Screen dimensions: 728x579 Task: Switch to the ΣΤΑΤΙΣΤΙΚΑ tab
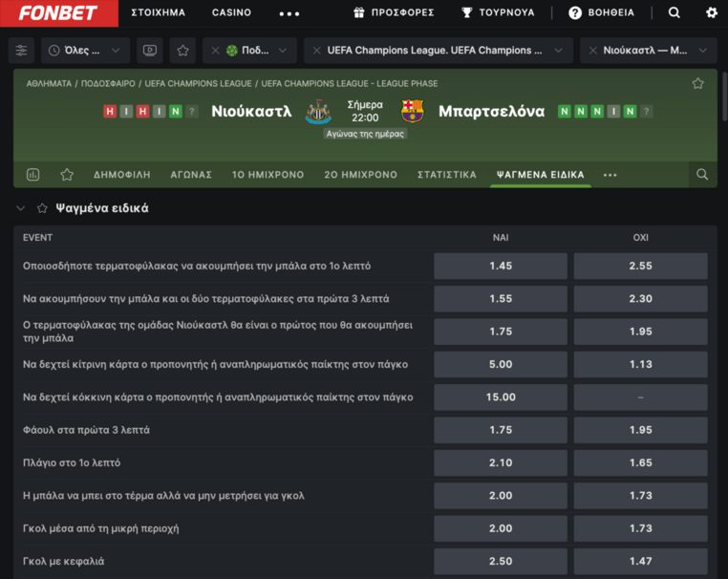446,175
